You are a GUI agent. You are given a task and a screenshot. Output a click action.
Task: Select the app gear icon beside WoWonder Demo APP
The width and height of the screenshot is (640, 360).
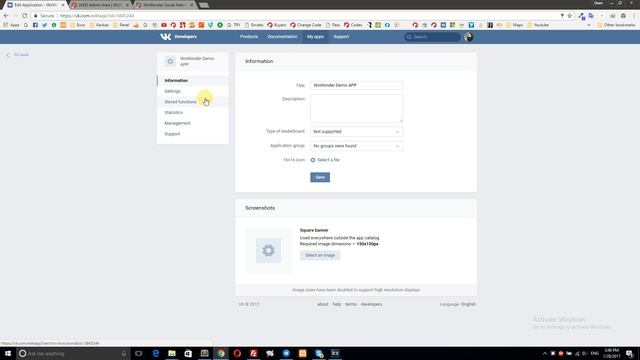tap(170, 61)
